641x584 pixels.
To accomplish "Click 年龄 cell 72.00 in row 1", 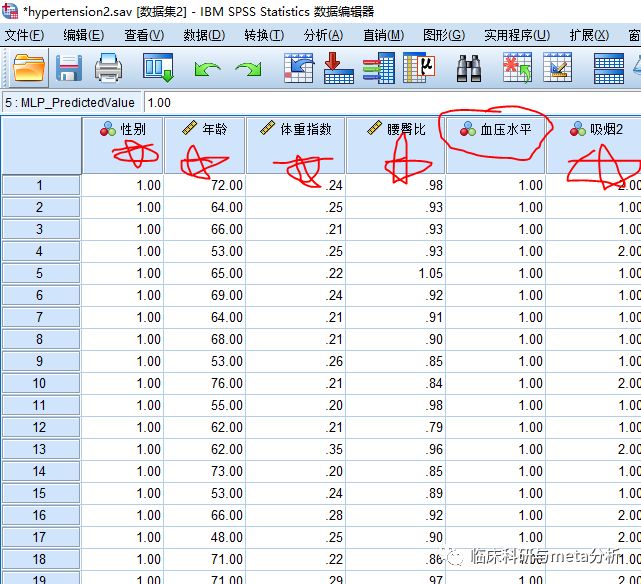I will coord(204,185).
